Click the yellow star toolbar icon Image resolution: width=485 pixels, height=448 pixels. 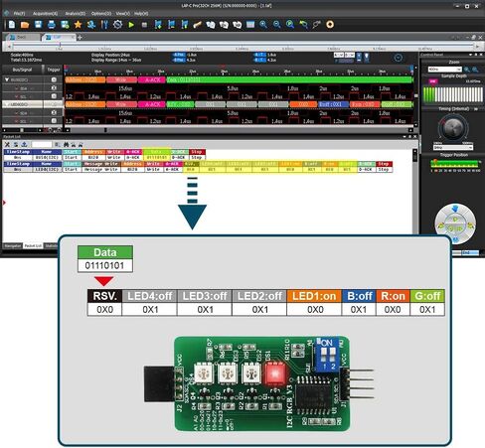coord(78,25)
